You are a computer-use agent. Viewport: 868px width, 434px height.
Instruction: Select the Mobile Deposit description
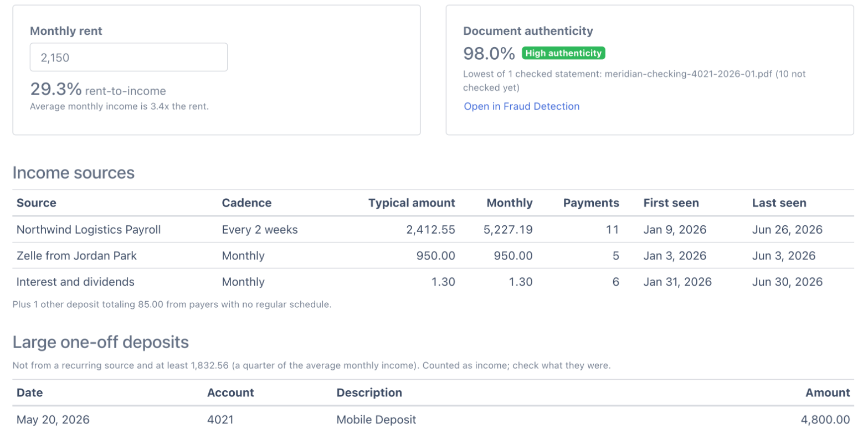(x=376, y=420)
